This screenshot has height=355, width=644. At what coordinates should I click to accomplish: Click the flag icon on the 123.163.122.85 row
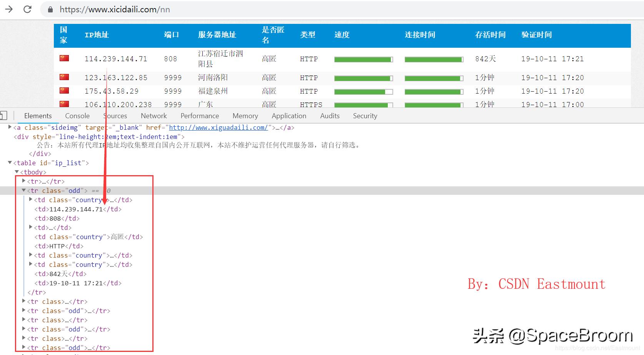64,77
